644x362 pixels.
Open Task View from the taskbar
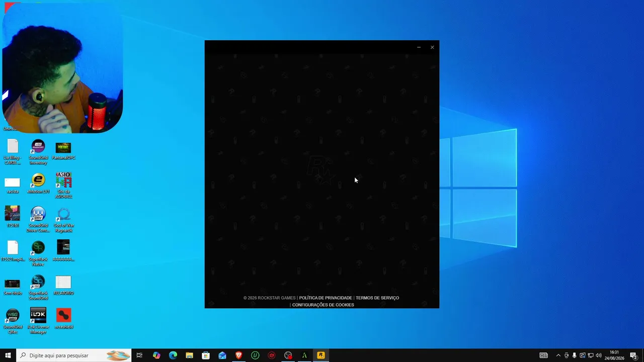coord(139,355)
